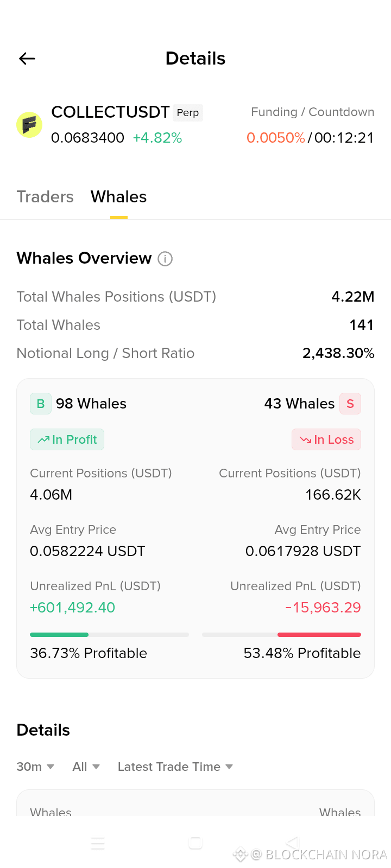391x868 pixels.
Task: Open the Android recent apps menu icon
Action: (x=98, y=843)
